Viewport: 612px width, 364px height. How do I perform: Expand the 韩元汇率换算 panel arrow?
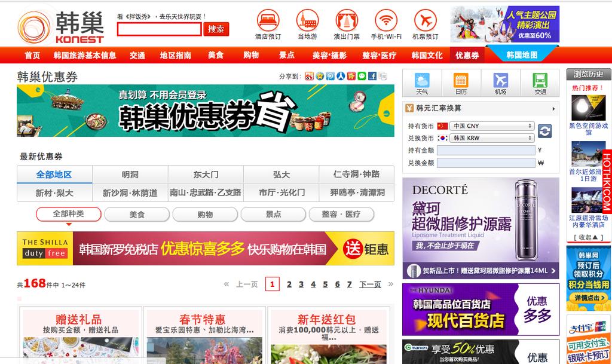(x=553, y=109)
